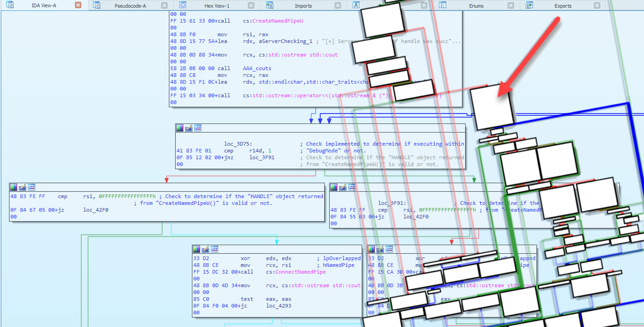Image resolution: width=644 pixels, height=327 pixels.
Task: Click pencil icon on left cmp rsi block
Action: pyautogui.click(x=23, y=187)
